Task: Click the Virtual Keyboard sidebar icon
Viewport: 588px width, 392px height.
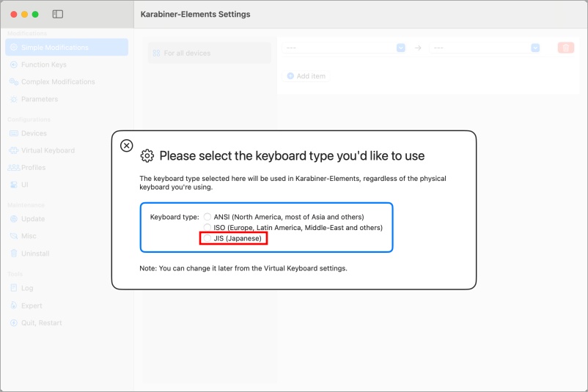Action: [14, 150]
